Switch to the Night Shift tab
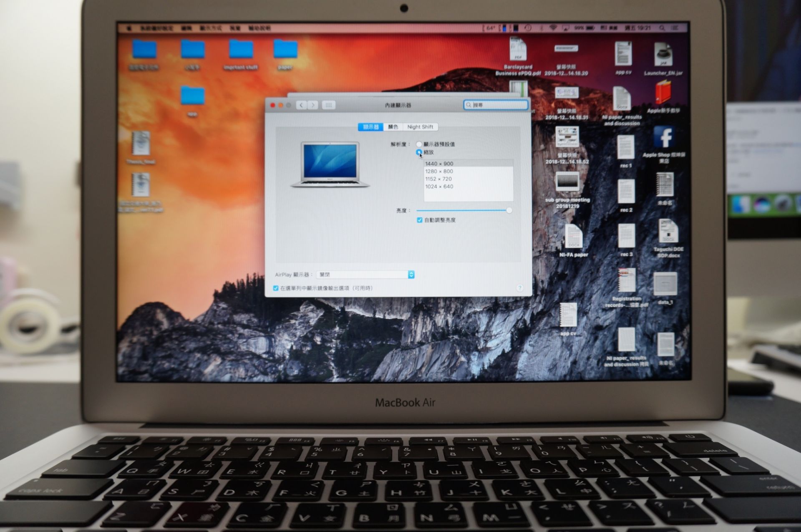Image resolution: width=801 pixels, height=532 pixels. (420, 127)
